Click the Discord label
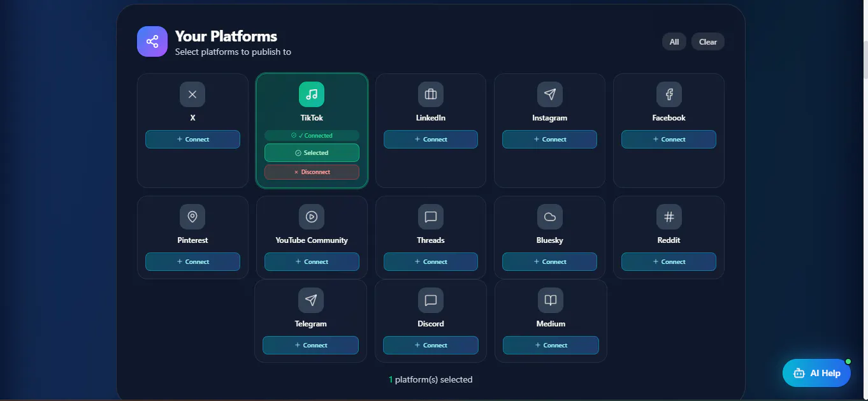Image resolution: width=868 pixels, height=401 pixels. point(431,324)
